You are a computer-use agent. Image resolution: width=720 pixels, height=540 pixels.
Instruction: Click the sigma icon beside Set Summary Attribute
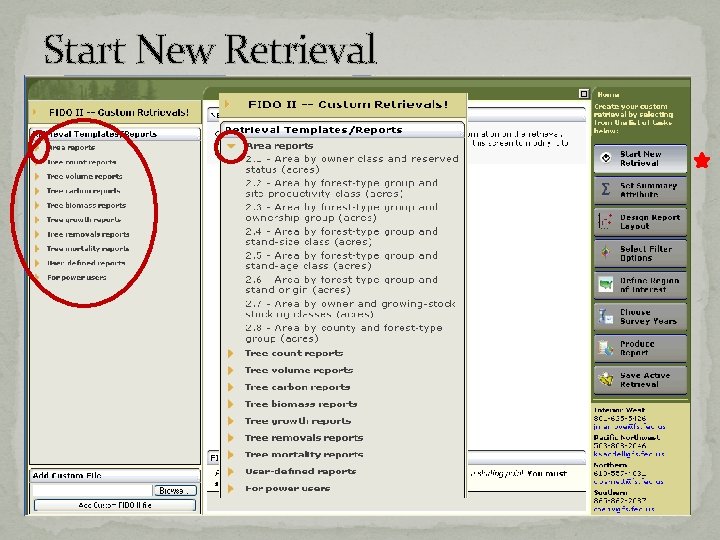point(606,189)
